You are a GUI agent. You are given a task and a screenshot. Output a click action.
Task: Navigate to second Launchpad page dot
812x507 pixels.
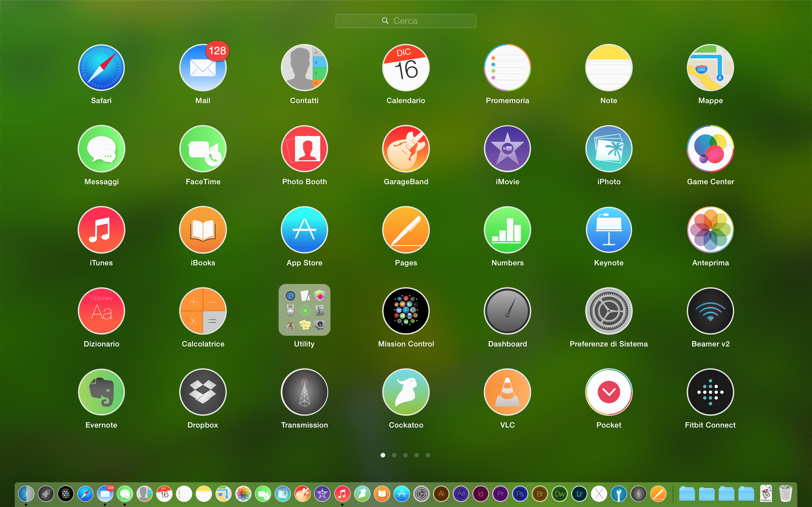395,455
